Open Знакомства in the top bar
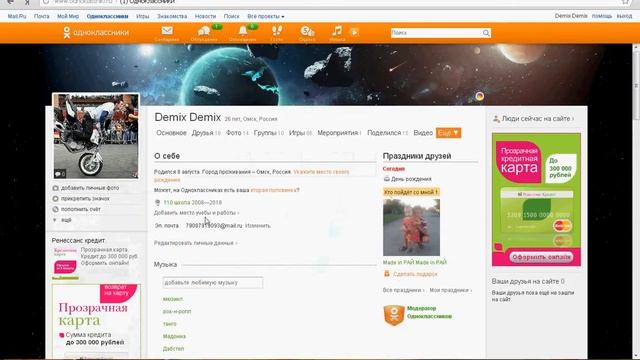This screenshot has height=360, width=640. tap(172, 16)
